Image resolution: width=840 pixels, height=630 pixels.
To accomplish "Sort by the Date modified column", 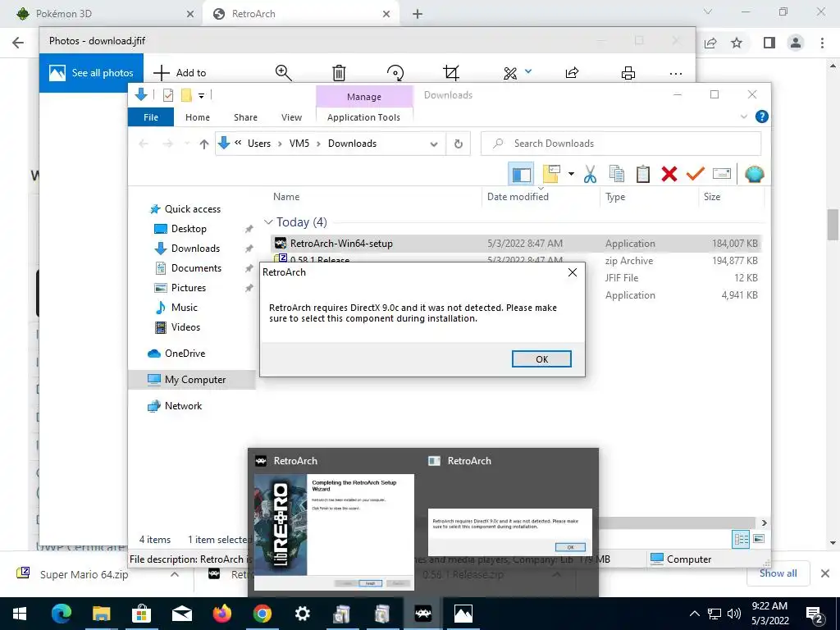I will [x=518, y=197].
